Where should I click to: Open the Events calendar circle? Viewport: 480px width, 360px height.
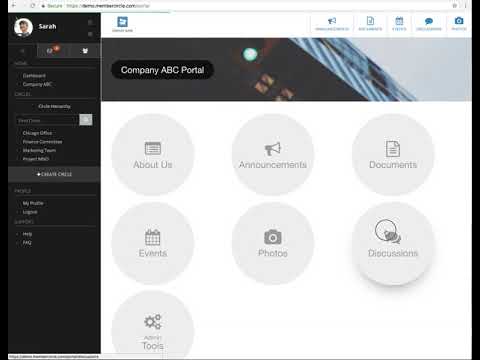153,243
